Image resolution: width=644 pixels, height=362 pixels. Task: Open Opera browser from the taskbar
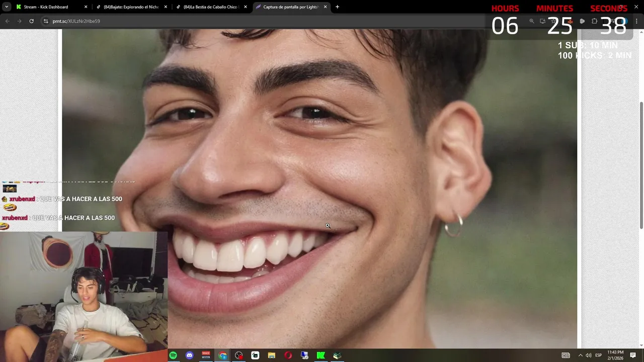point(288,355)
